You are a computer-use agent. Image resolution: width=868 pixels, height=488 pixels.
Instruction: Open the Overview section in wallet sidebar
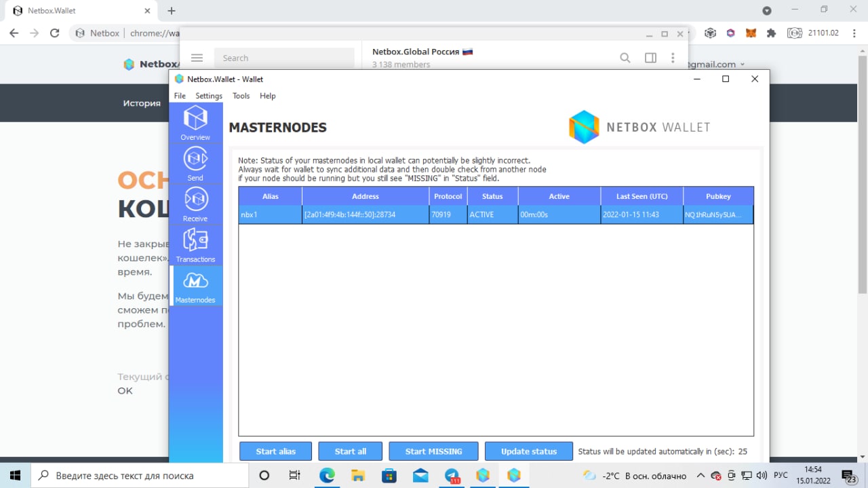195,123
